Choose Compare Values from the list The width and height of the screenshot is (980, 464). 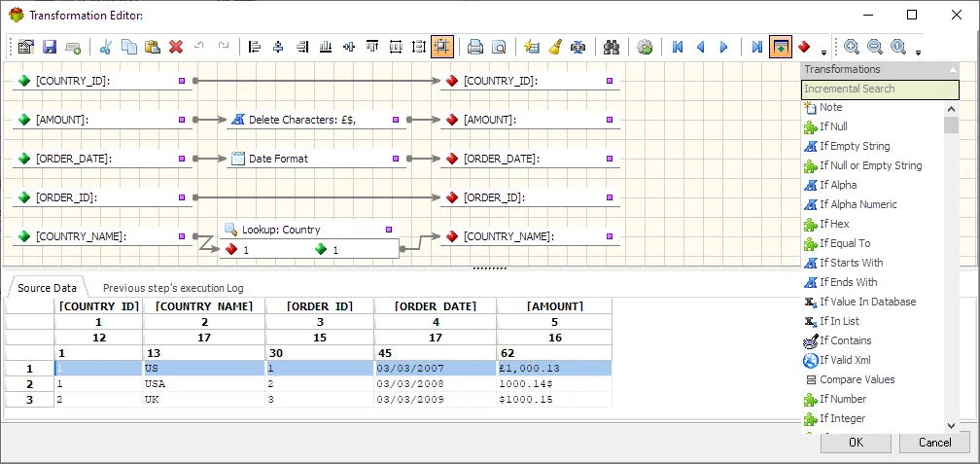pyautogui.click(x=857, y=379)
